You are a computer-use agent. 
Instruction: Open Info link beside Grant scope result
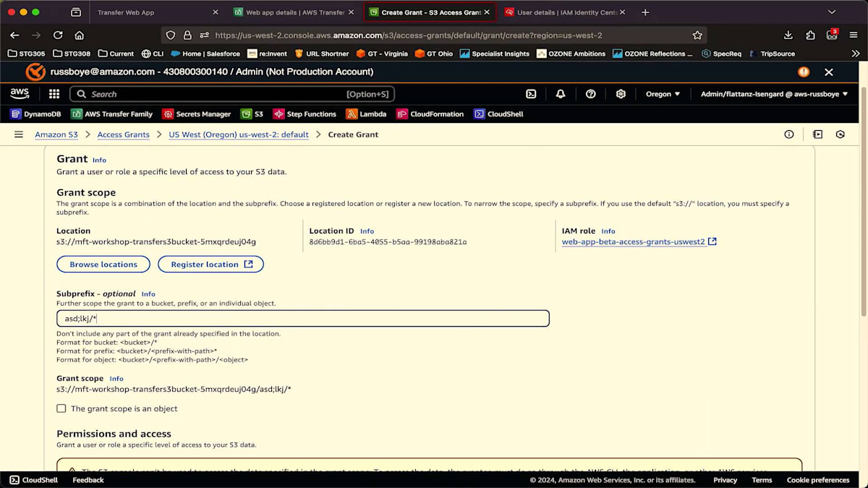116,379
